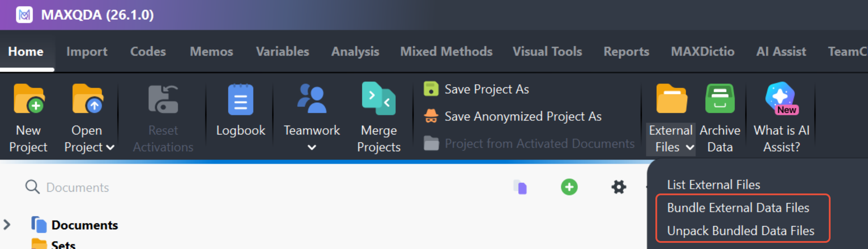Expand the Documents tree node
Screen dimensions: 868x249
[7, 225]
